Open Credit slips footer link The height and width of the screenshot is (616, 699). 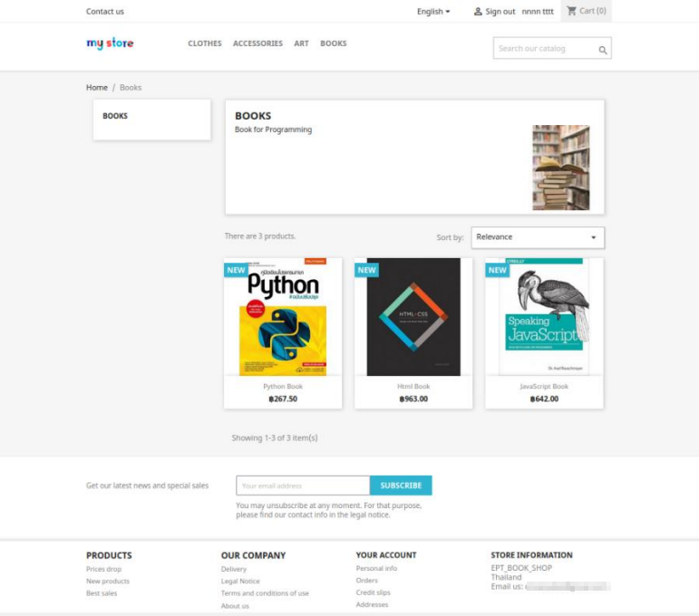[374, 592]
